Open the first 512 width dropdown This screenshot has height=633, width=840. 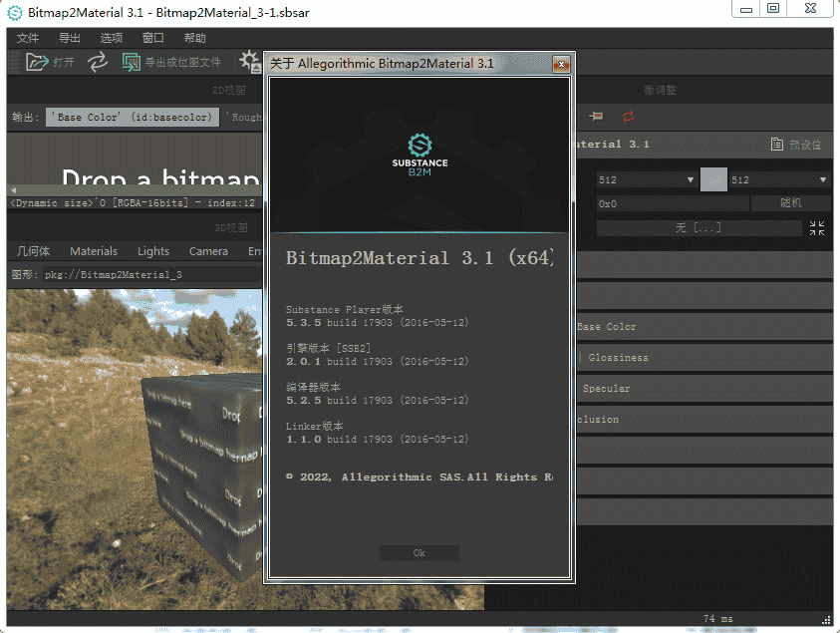click(x=646, y=180)
